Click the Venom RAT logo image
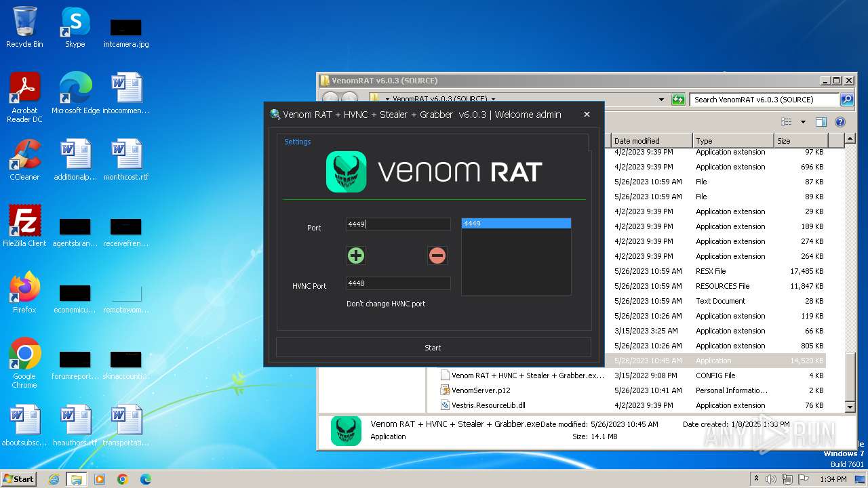 (x=434, y=171)
